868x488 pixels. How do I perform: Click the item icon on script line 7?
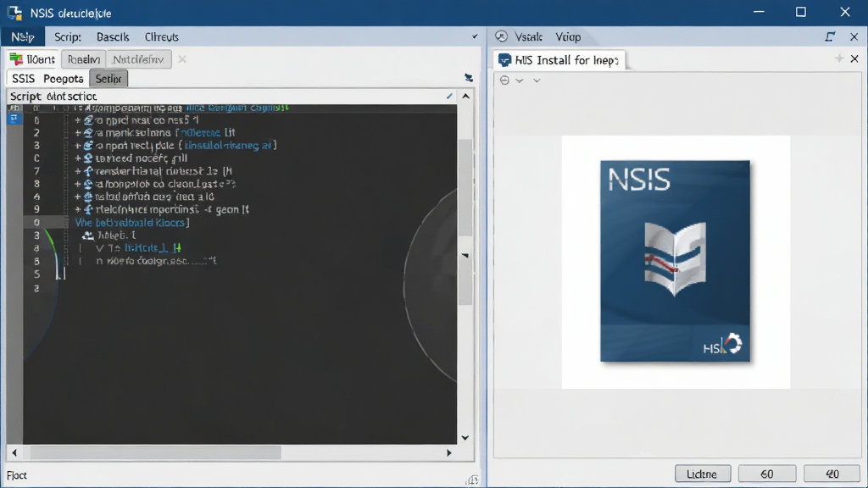pos(88,171)
